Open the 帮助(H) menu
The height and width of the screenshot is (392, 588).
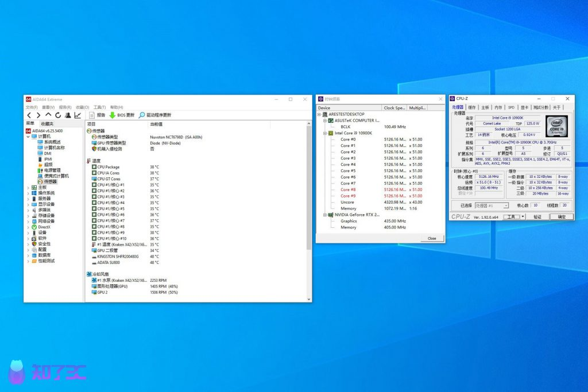click(117, 107)
